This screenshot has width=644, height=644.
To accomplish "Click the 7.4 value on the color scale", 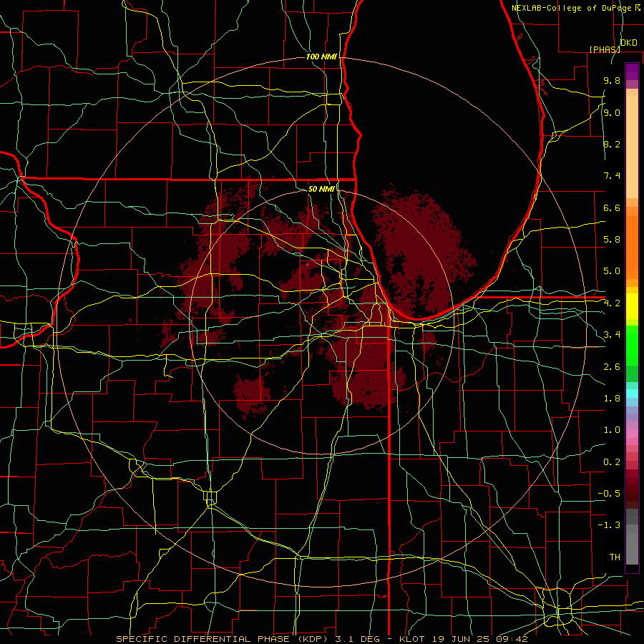I will pyautogui.click(x=612, y=176).
